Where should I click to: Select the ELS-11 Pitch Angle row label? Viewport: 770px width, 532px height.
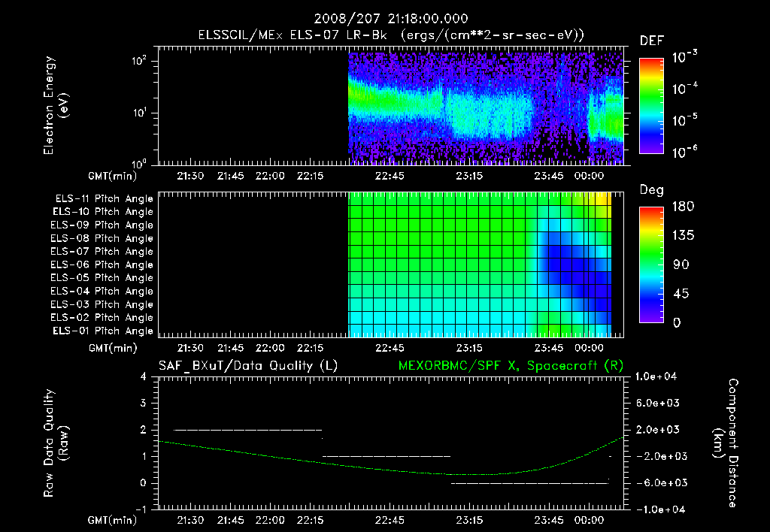point(104,199)
